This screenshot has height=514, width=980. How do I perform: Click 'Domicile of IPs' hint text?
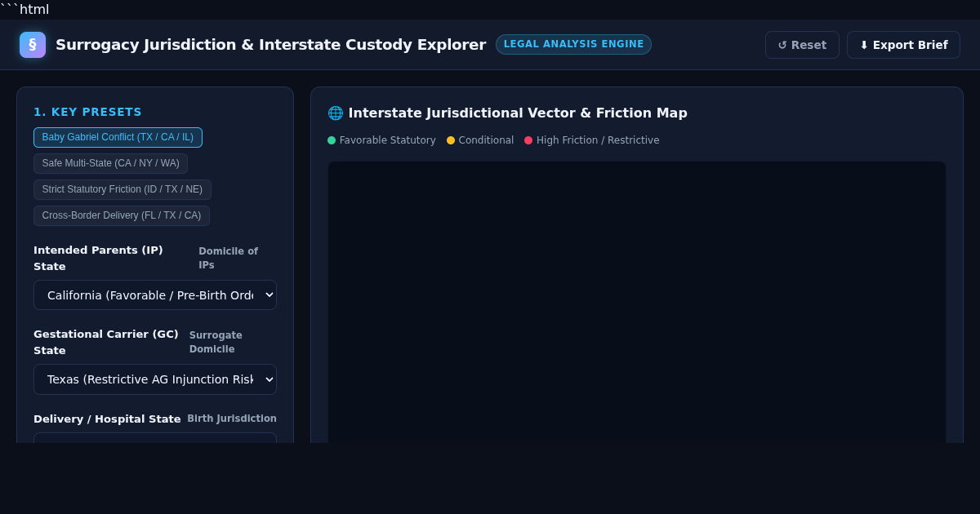(x=229, y=258)
